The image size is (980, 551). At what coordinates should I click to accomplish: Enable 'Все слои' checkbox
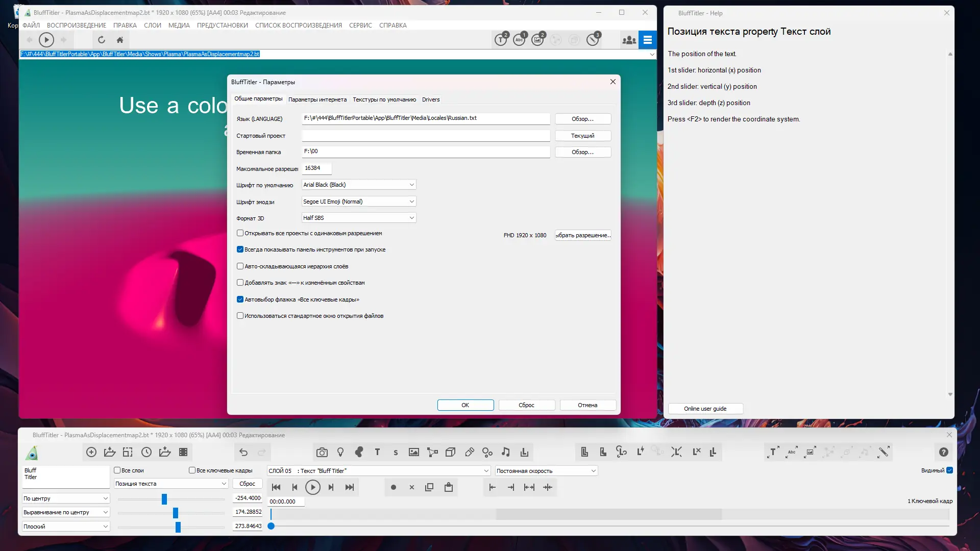pyautogui.click(x=117, y=470)
